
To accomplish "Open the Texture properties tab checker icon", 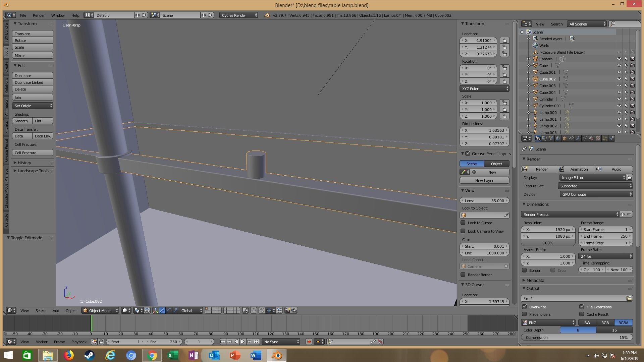I will click(598, 138).
